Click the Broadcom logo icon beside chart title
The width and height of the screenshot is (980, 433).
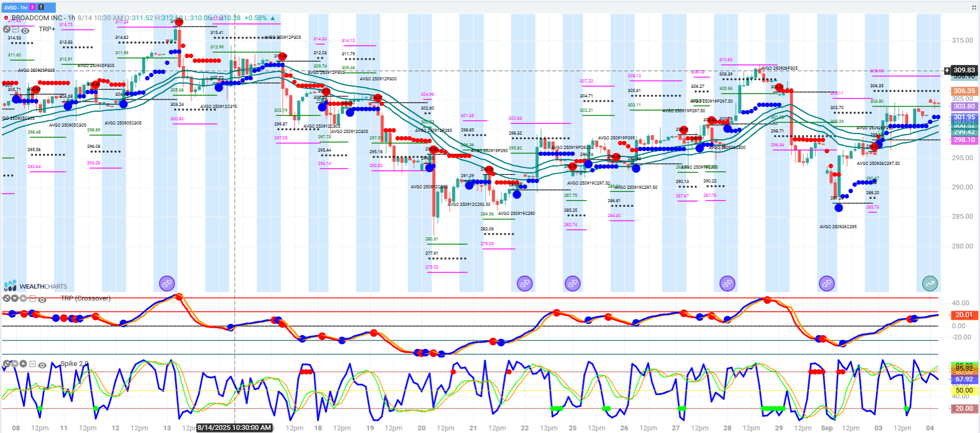(6, 18)
